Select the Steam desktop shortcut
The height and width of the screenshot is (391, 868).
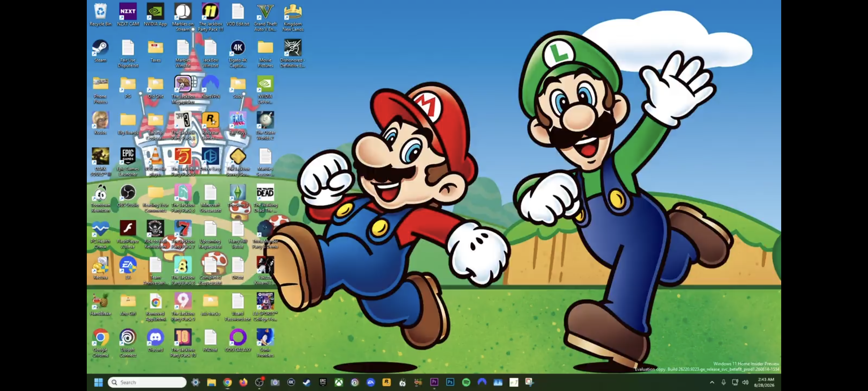click(101, 51)
